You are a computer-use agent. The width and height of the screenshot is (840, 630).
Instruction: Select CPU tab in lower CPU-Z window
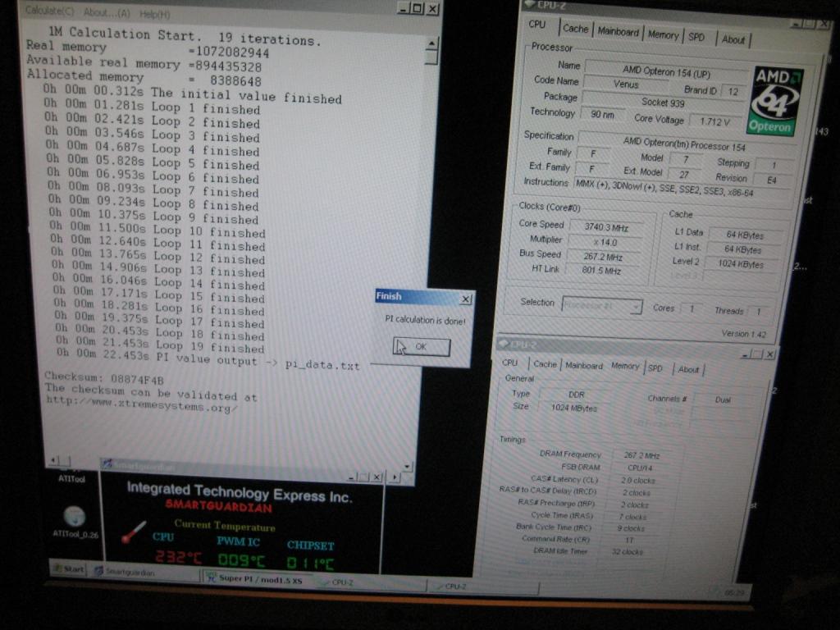point(509,363)
